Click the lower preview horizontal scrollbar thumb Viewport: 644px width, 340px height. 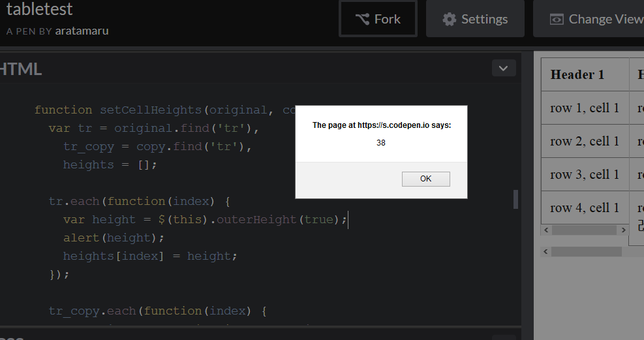(586, 251)
